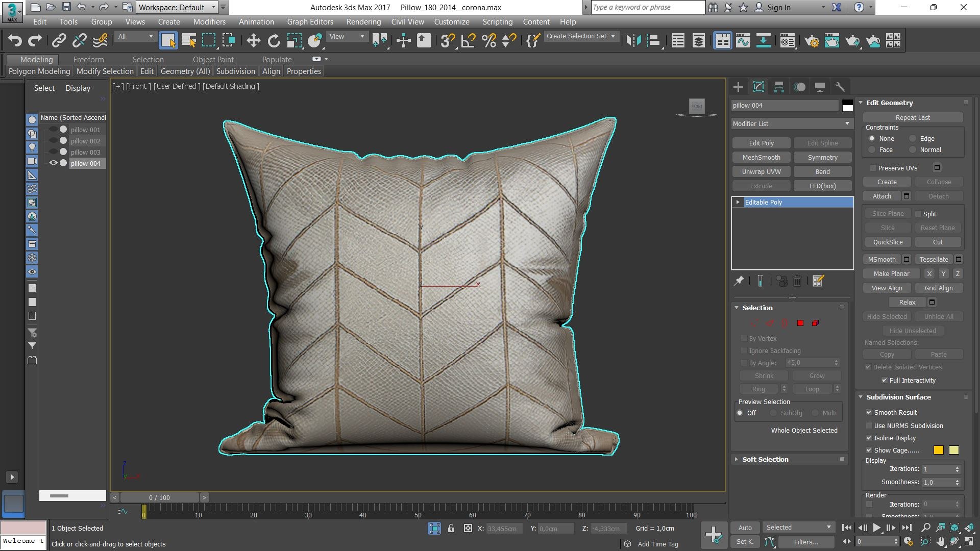Enable the Preserve UVs checkbox
The image size is (980, 551).
point(873,168)
